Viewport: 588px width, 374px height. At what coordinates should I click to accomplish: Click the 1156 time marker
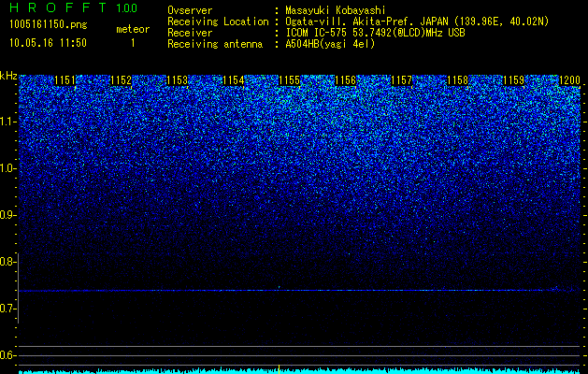[345, 80]
